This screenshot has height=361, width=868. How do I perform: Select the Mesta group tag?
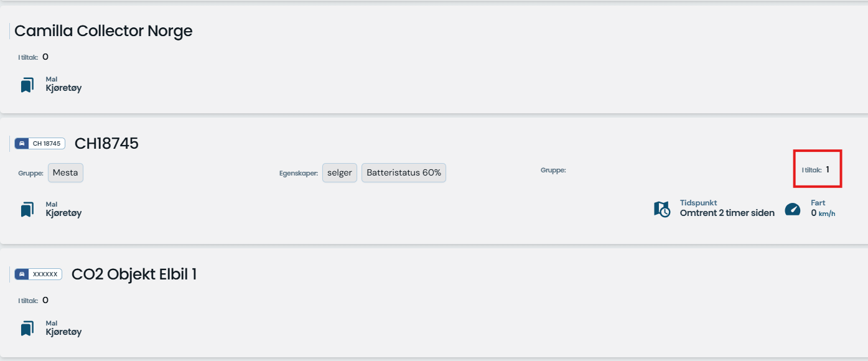coord(65,172)
